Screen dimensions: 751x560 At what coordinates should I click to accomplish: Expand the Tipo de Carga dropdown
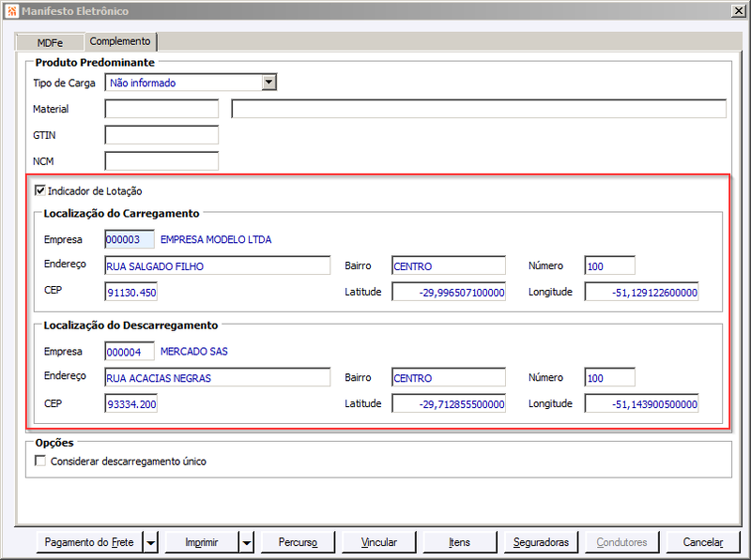click(x=269, y=83)
